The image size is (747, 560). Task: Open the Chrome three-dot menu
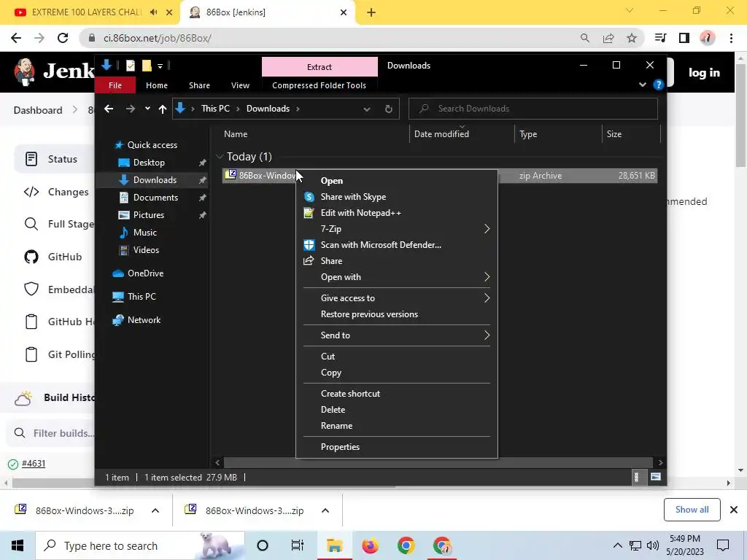pyautogui.click(x=731, y=38)
